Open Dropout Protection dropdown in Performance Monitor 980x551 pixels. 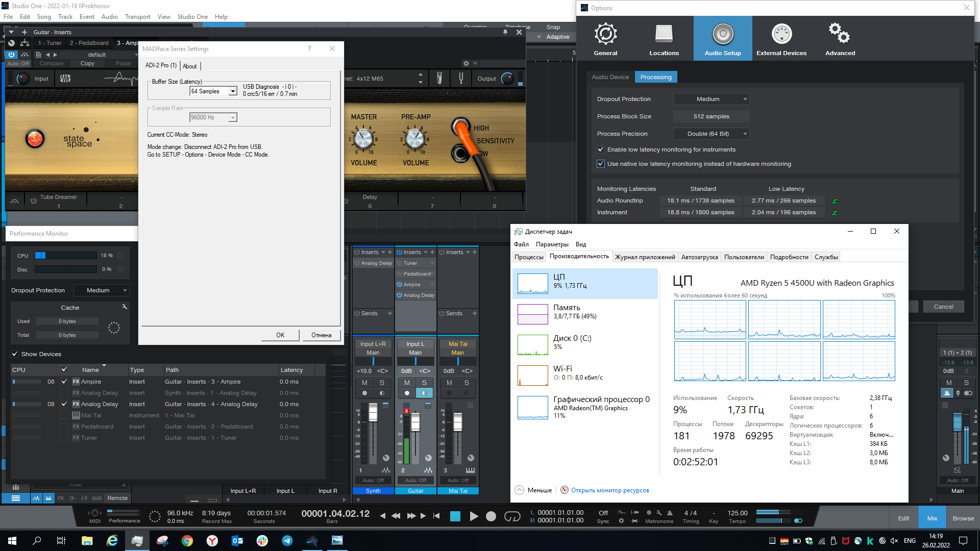(101, 290)
